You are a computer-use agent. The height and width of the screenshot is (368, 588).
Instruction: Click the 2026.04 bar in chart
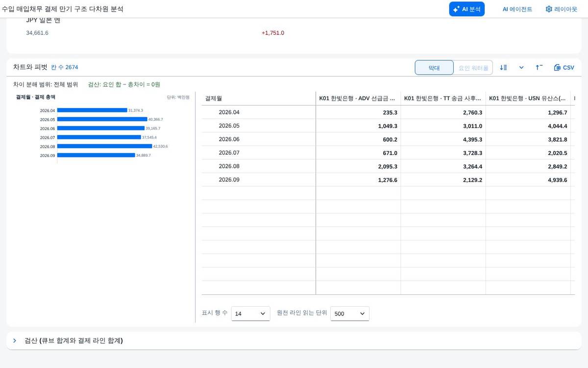[92, 110]
